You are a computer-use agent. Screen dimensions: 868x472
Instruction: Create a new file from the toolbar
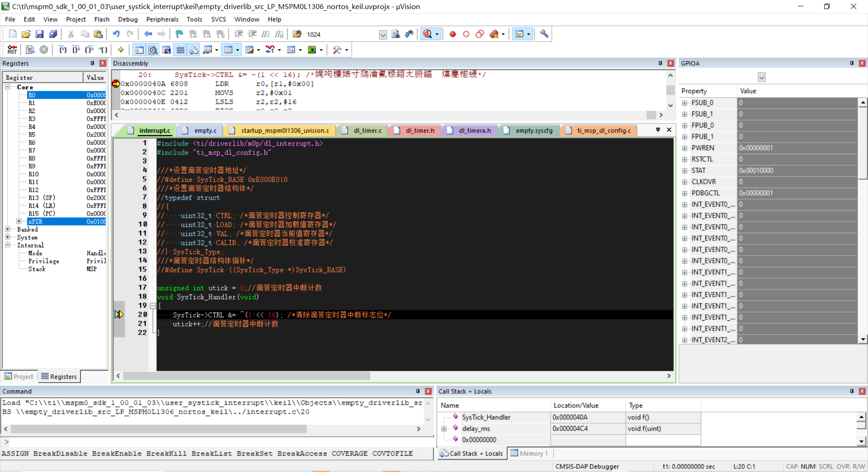(x=13, y=34)
